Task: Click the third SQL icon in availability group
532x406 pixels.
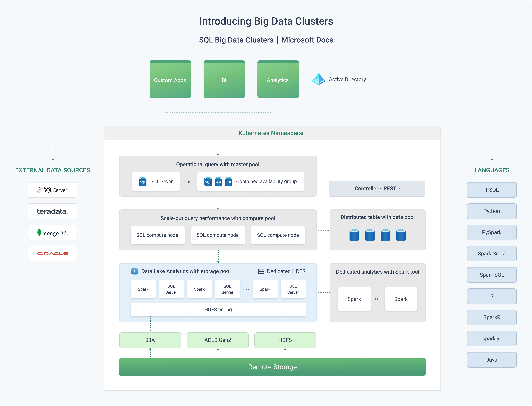Action: [x=229, y=181]
